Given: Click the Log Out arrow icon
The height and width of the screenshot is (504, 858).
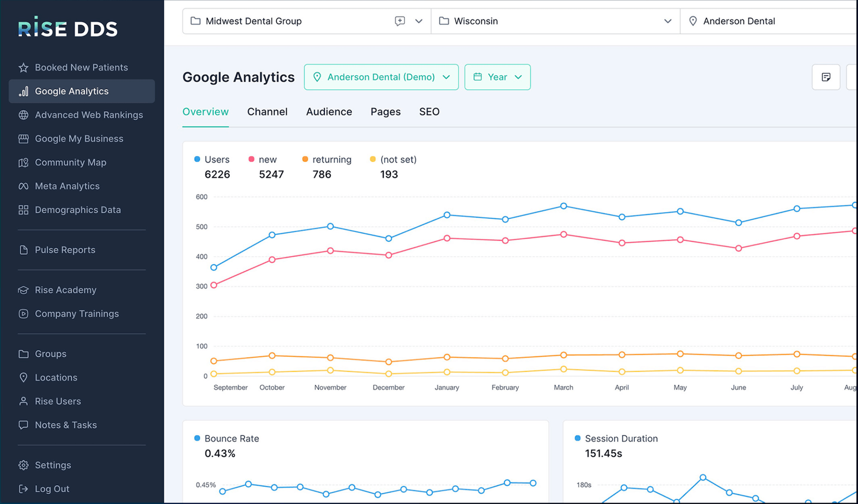Looking at the screenshot, I should coord(23,489).
